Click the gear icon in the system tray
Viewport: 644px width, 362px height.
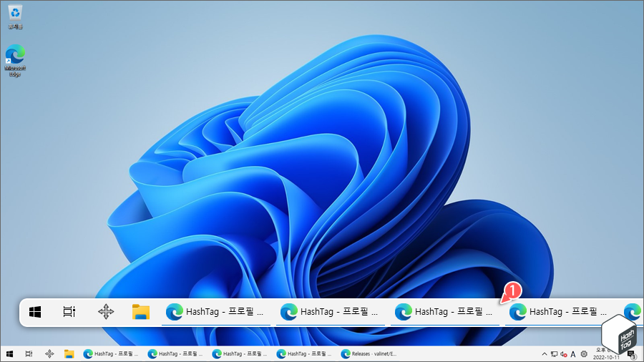coord(584,354)
